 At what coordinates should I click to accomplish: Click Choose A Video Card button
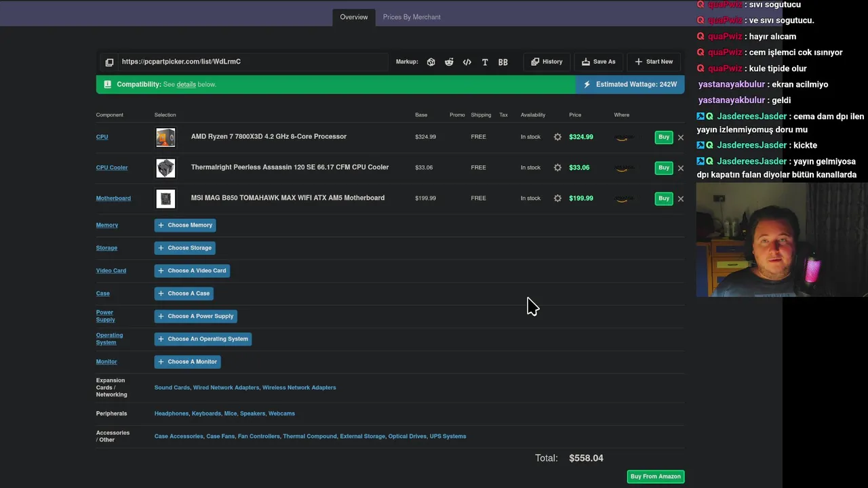[x=192, y=270]
